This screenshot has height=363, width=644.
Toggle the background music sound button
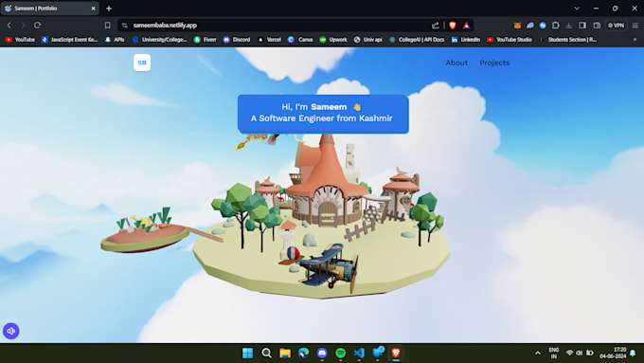11,331
